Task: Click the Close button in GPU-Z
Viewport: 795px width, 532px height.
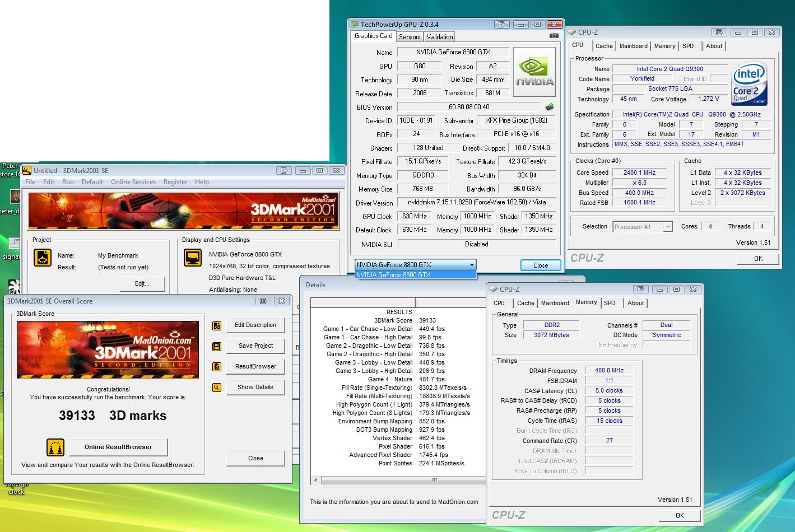Action: click(541, 265)
